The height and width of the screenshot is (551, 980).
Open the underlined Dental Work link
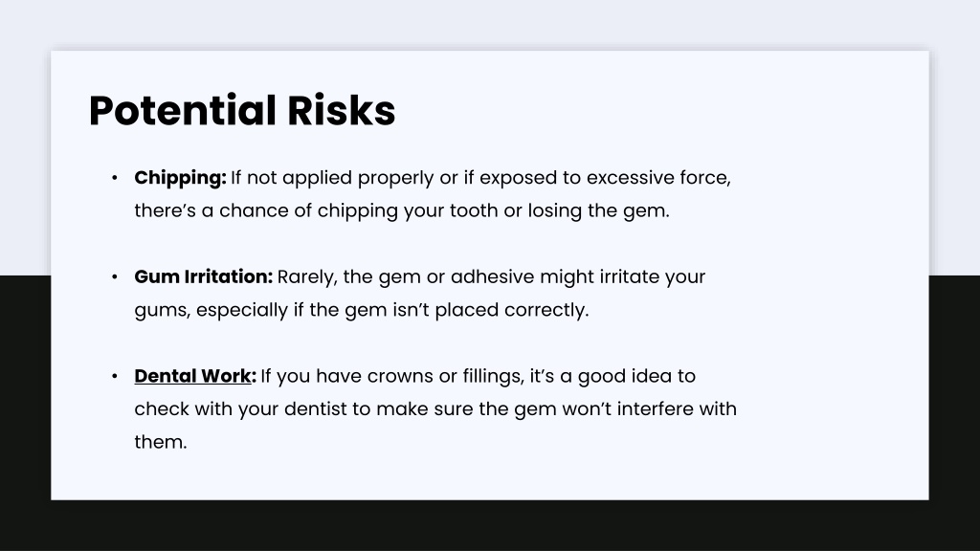[x=192, y=376]
